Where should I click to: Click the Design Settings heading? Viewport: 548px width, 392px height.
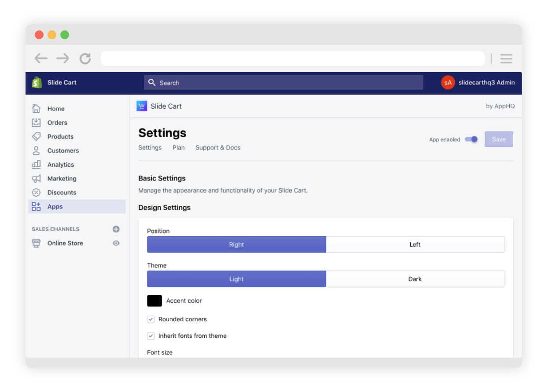click(164, 207)
